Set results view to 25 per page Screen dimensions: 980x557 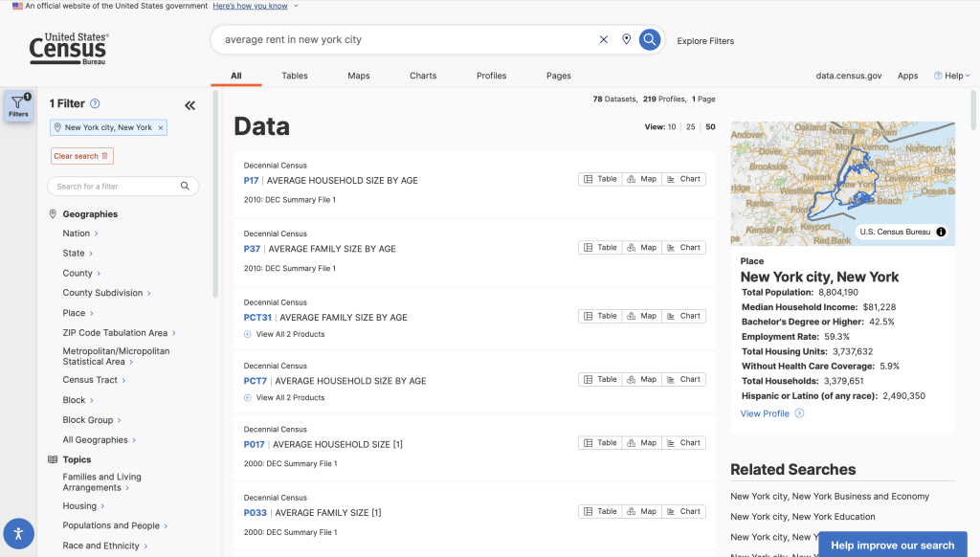click(x=691, y=127)
